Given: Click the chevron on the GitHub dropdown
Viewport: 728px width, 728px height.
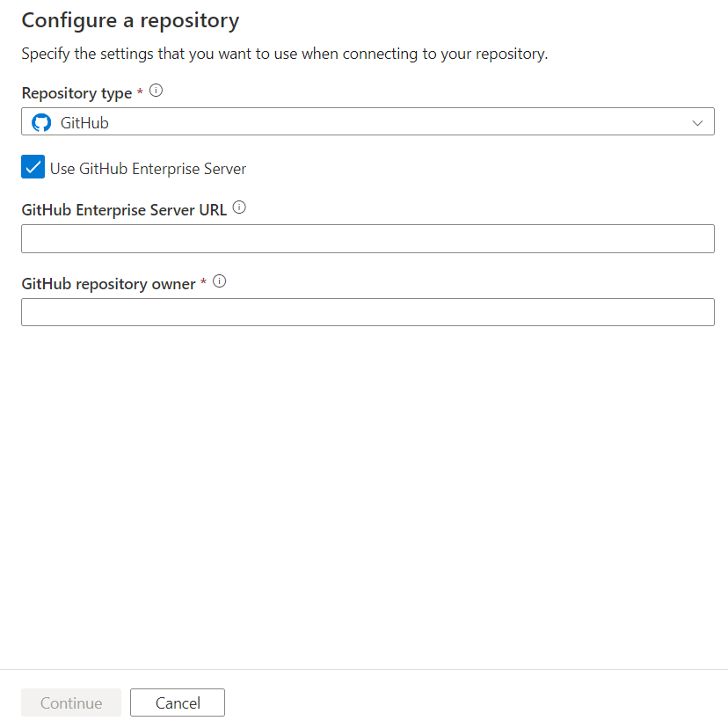Looking at the screenshot, I should (x=697, y=122).
